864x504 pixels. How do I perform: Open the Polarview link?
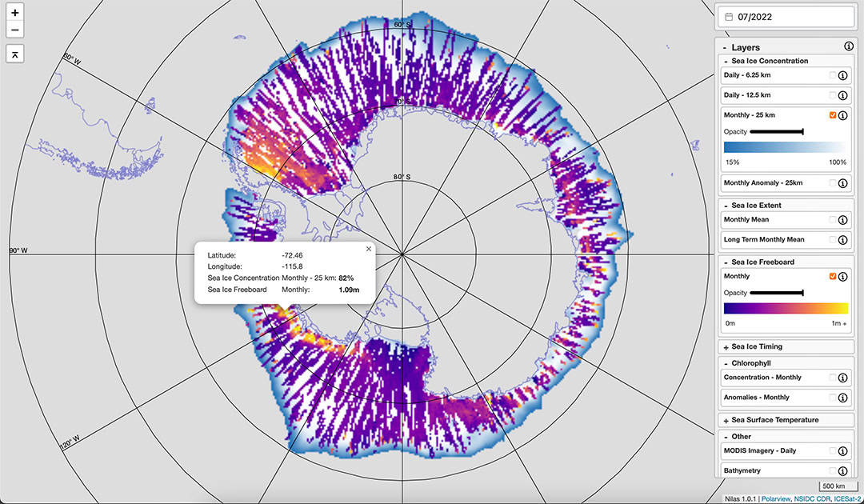pos(776,499)
